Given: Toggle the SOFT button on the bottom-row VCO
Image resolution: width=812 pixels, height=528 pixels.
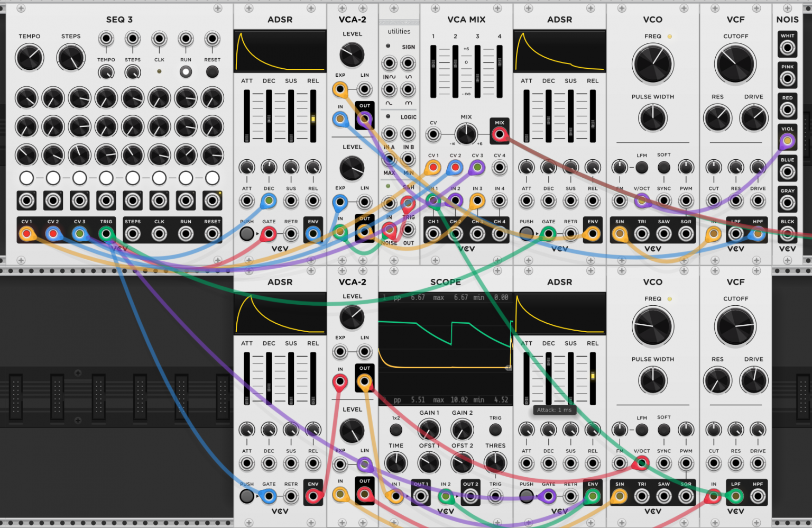Looking at the screenshot, I should tap(664, 430).
